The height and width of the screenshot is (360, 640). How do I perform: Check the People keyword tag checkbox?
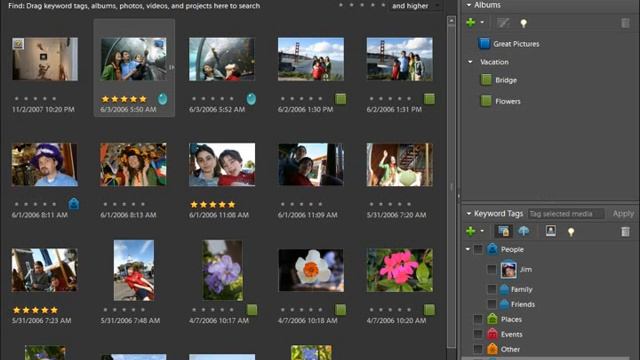478,249
